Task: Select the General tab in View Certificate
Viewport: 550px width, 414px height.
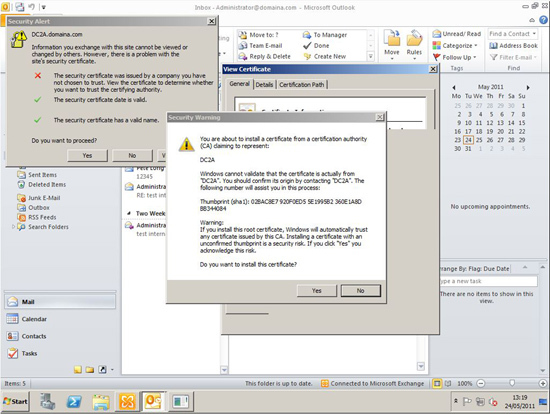Action: coord(240,84)
